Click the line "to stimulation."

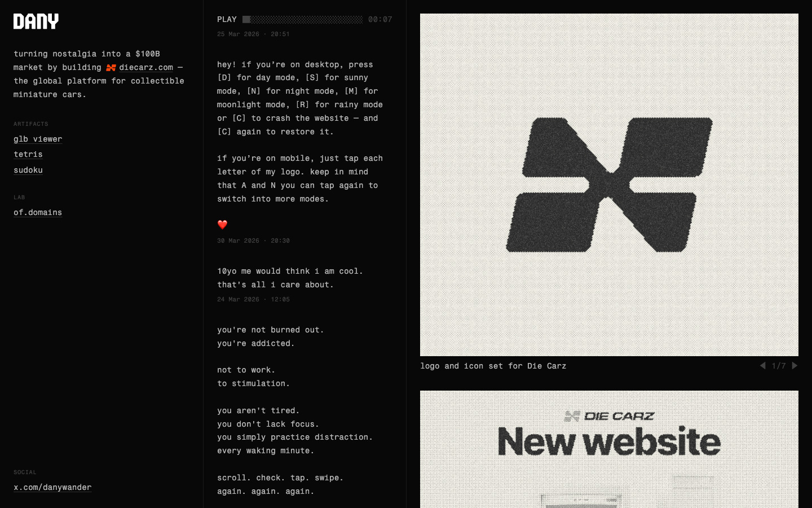(254, 383)
